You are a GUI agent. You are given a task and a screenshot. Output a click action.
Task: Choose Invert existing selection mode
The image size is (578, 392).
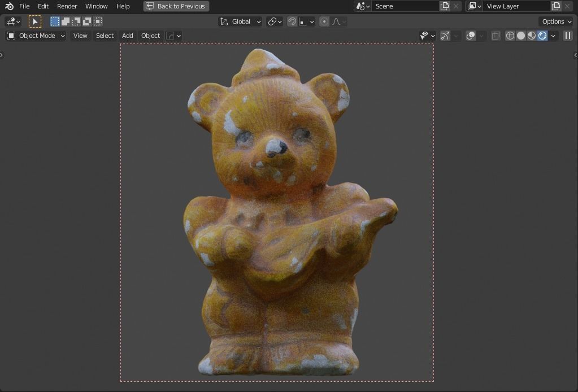coord(87,21)
